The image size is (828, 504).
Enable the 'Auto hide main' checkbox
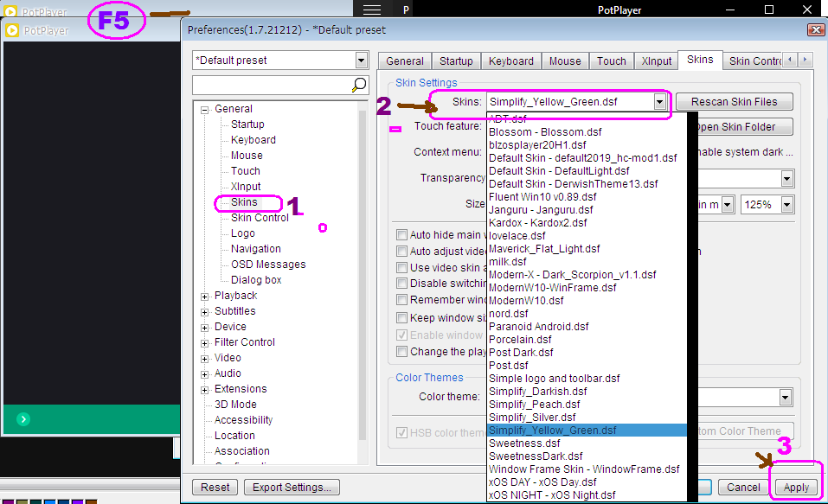point(401,234)
